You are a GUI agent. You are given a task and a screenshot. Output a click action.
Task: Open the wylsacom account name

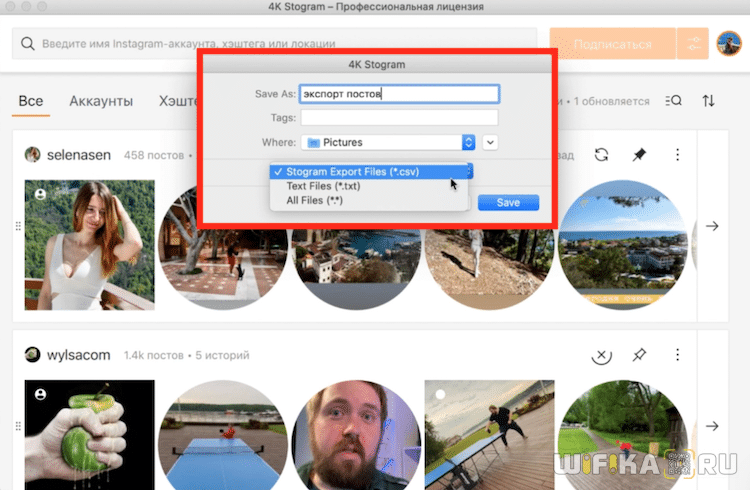(78, 355)
